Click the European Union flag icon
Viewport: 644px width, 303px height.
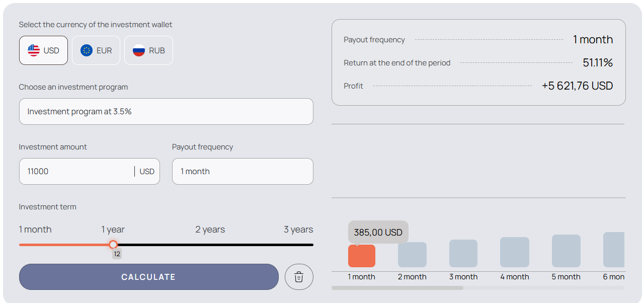pyautogui.click(x=87, y=50)
